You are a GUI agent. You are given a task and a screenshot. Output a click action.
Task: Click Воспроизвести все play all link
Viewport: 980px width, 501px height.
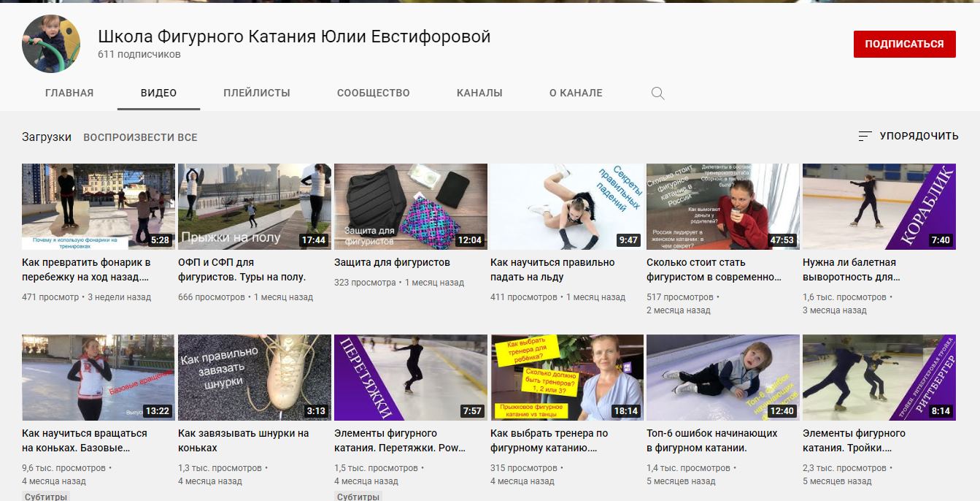click(140, 137)
